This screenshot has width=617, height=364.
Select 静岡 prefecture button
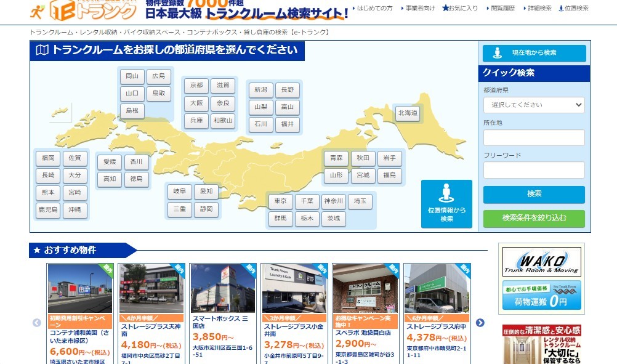point(206,209)
